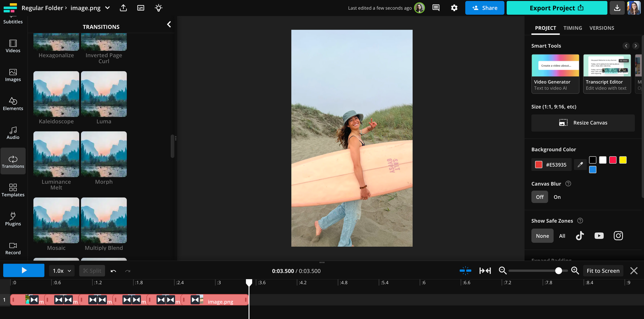Viewport: 644px width, 319px height.
Task: Switch to the VERSIONS tab
Action: point(601,28)
